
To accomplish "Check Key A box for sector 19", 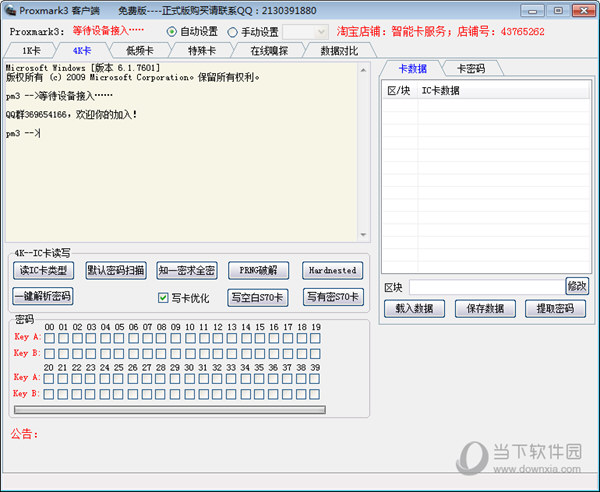I will click(x=315, y=338).
